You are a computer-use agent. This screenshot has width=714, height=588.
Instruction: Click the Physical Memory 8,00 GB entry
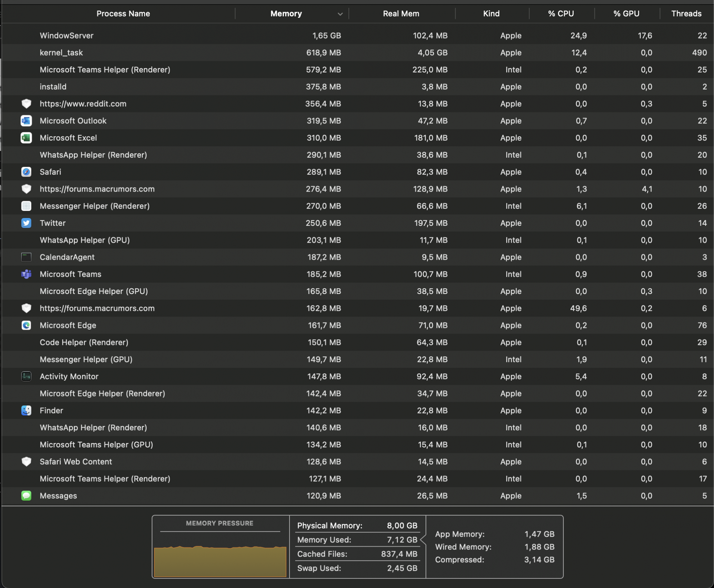click(x=357, y=526)
